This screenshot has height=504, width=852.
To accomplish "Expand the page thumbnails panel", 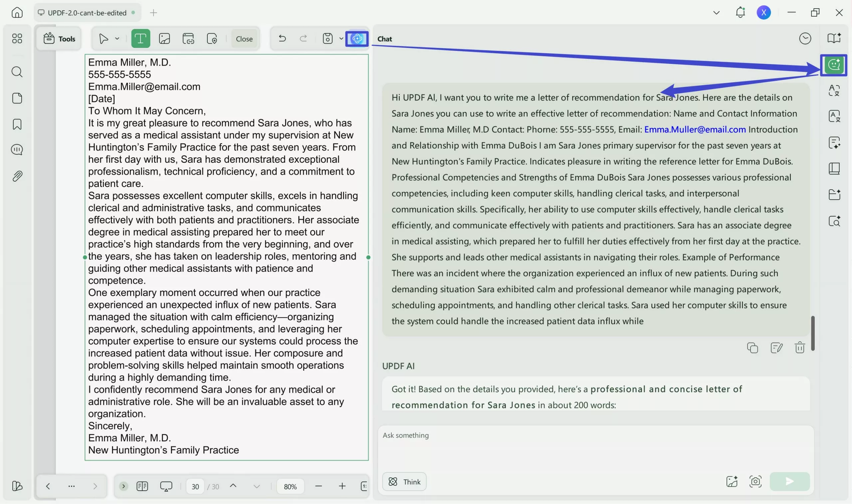I will pos(124,486).
